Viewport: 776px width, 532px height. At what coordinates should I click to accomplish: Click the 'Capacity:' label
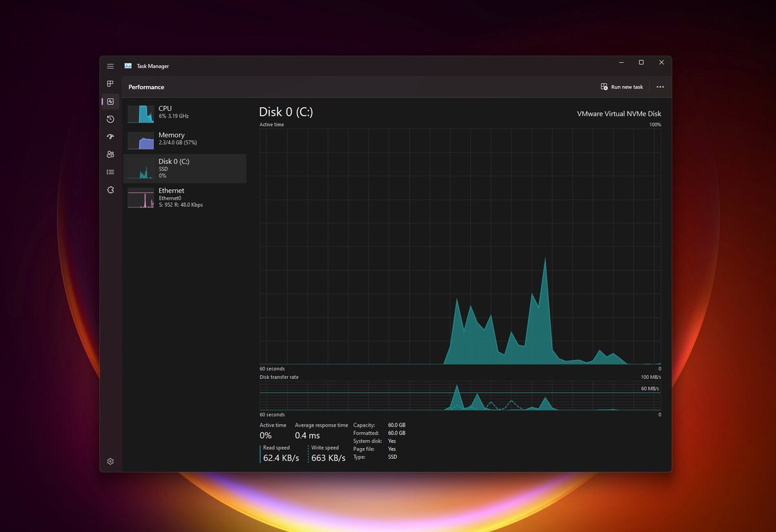[363, 425]
